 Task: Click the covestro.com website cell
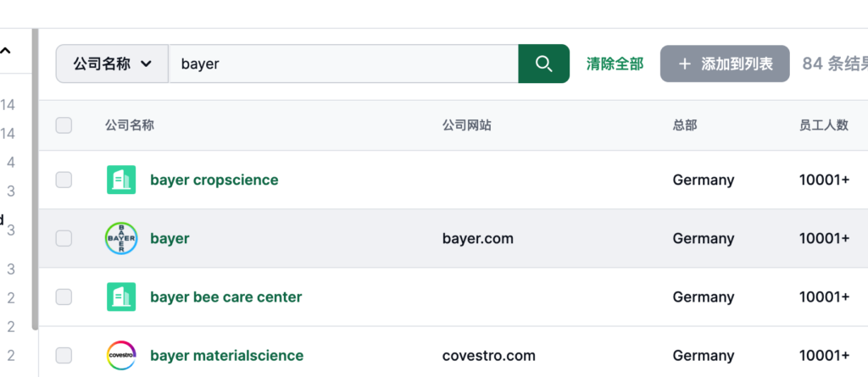(x=489, y=356)
